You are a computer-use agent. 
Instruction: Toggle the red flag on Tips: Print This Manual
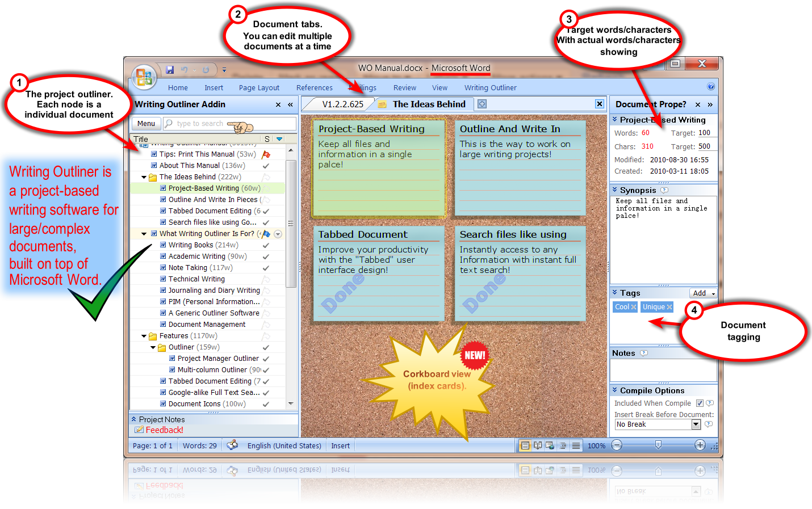click(x=266, y=154)
